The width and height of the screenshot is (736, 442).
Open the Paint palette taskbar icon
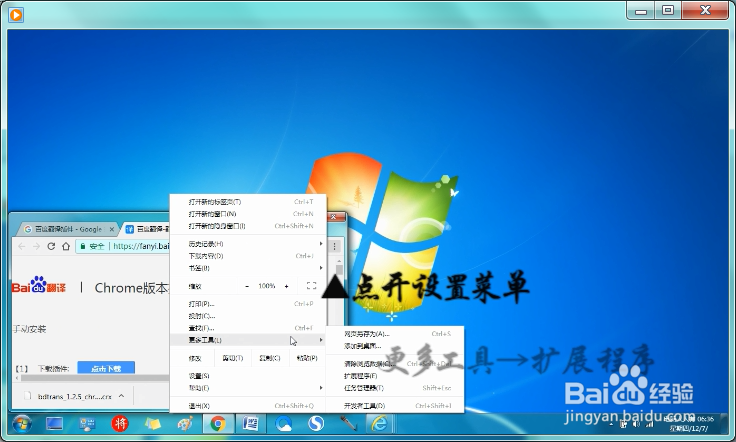[x=185, y=424]
